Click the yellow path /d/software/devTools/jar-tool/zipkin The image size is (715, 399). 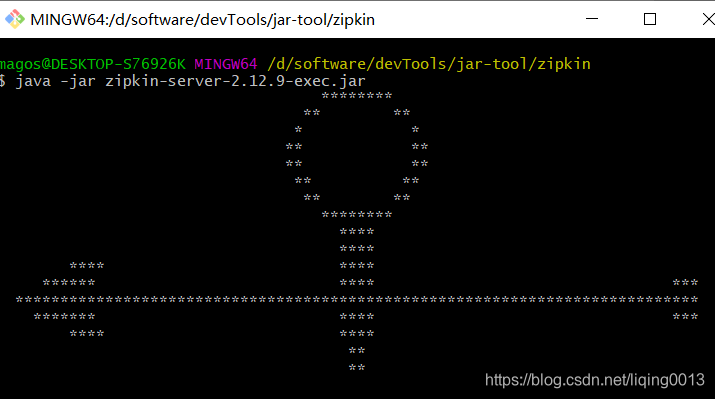coord(429,64)
